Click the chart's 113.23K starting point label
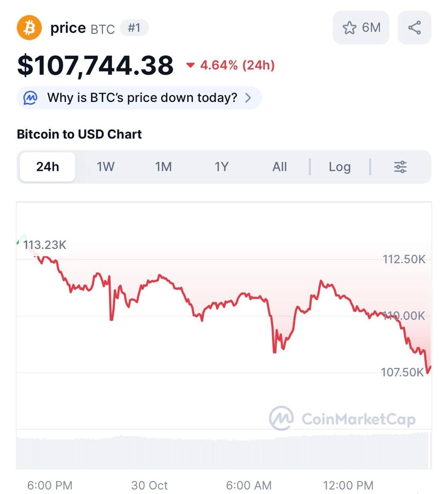Screen dimensions: 448x494 (x=44, y=245)
